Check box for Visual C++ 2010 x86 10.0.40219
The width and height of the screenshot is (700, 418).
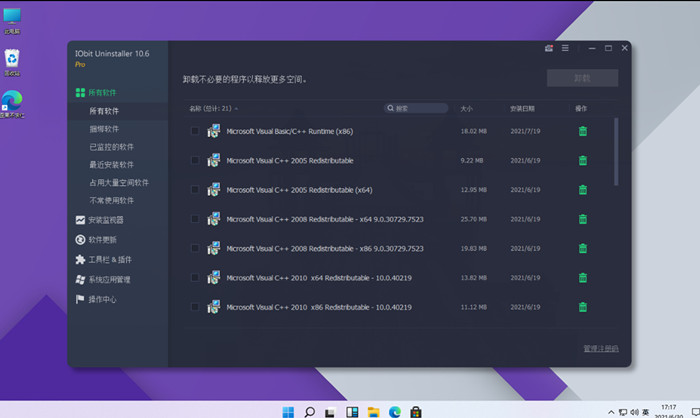[195, 307]
